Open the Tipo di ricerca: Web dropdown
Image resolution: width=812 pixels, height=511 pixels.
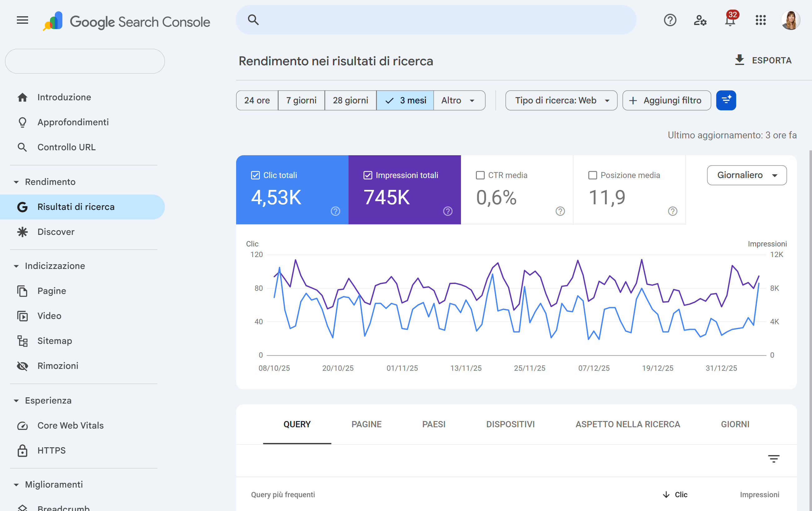tap(561, 101)
